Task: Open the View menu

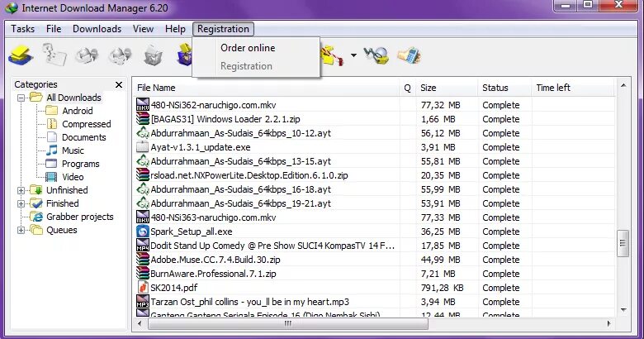Action: [143, 29]
